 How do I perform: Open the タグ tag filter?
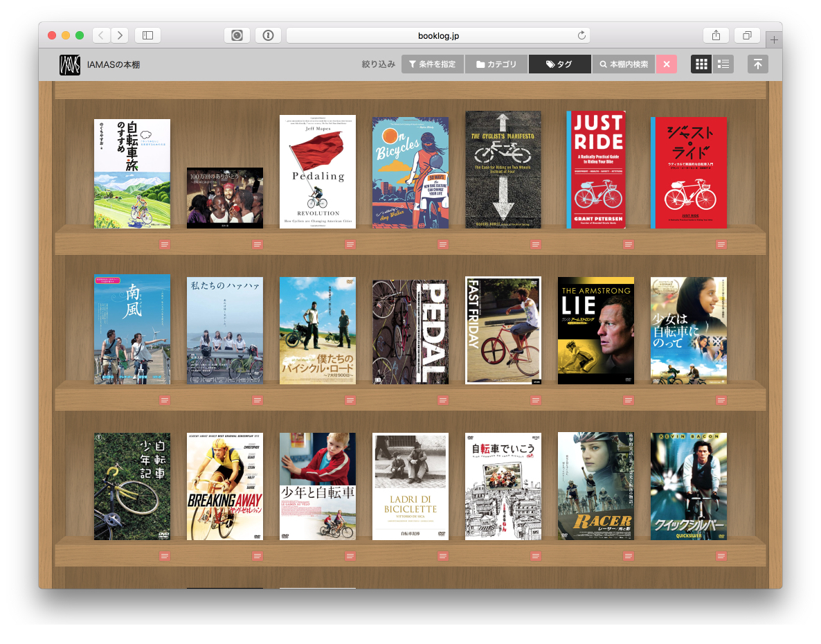tap(559, 64)
